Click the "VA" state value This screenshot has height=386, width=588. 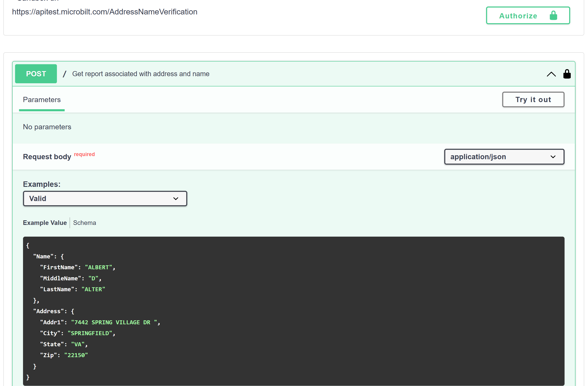pos(78,345)
